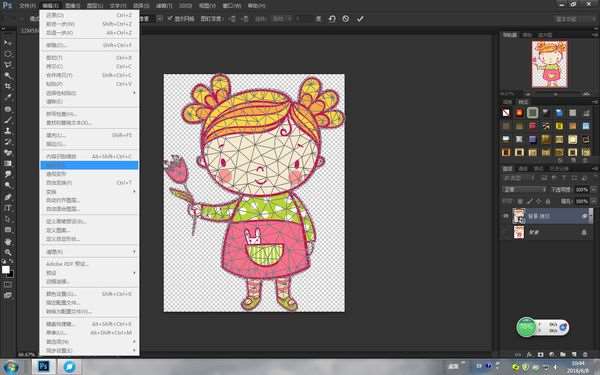Select the History Brush tool
This screenshot has width=600, height=375.
tap(8, 142)
